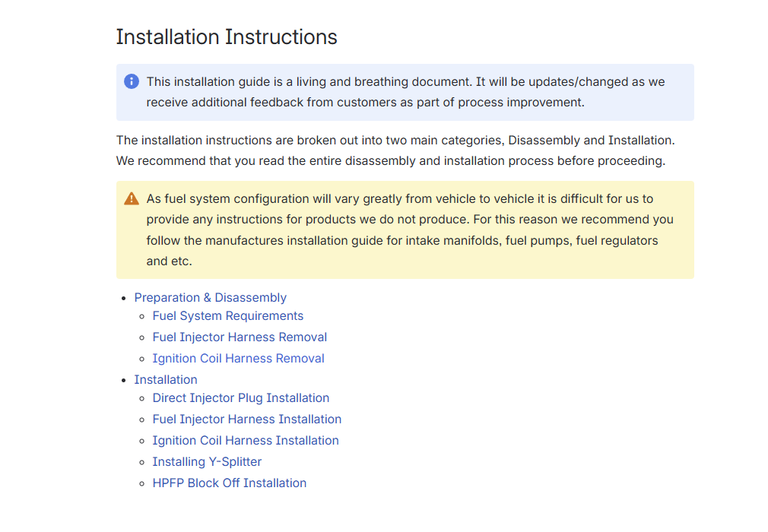Click the hollow bullet beside Fuel System Requirements
The width and height of the screenshot is (768, 532).
(x=142, y=317)
